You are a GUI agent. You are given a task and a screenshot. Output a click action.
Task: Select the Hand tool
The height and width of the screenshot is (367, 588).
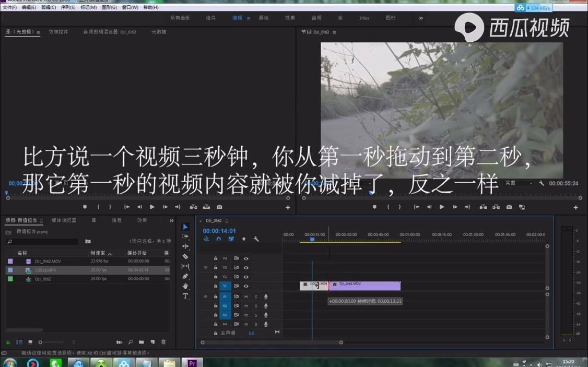pos(185,286)
